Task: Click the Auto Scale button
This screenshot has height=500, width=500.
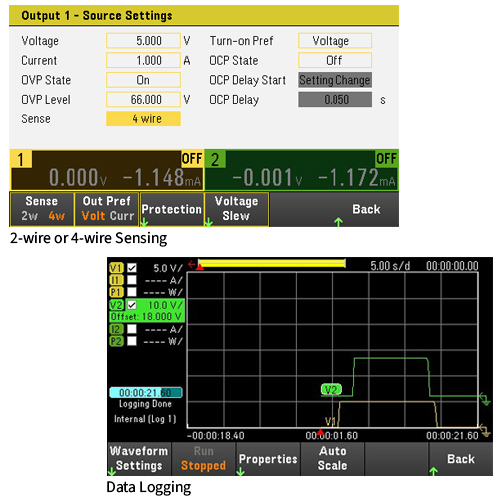Action: pos(332,459)
